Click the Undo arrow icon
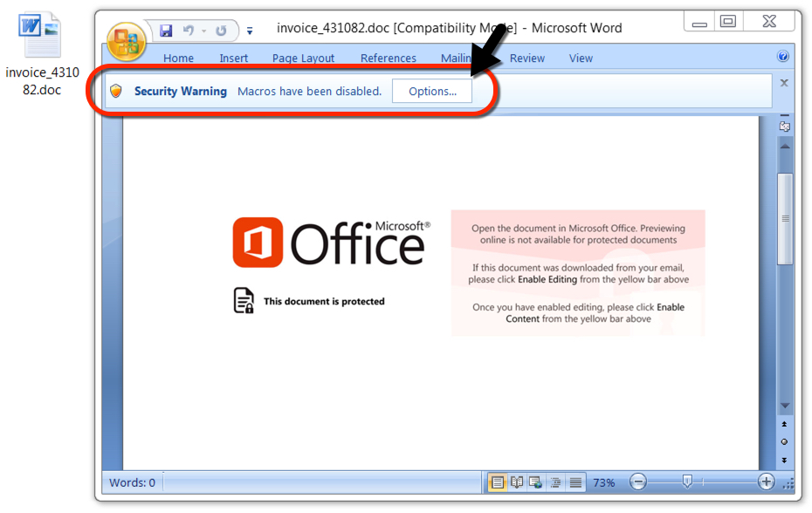 coord(189,31)
